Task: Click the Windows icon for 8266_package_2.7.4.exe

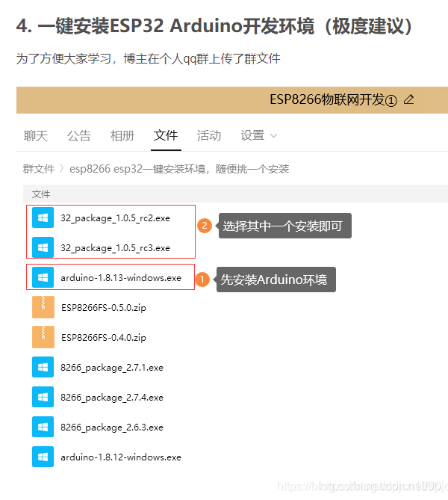Action: pos(43,397)
